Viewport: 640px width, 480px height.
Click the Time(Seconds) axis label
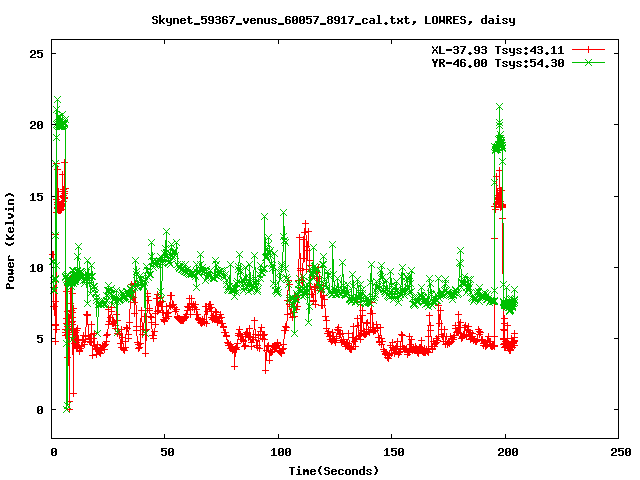pos(333,471)
